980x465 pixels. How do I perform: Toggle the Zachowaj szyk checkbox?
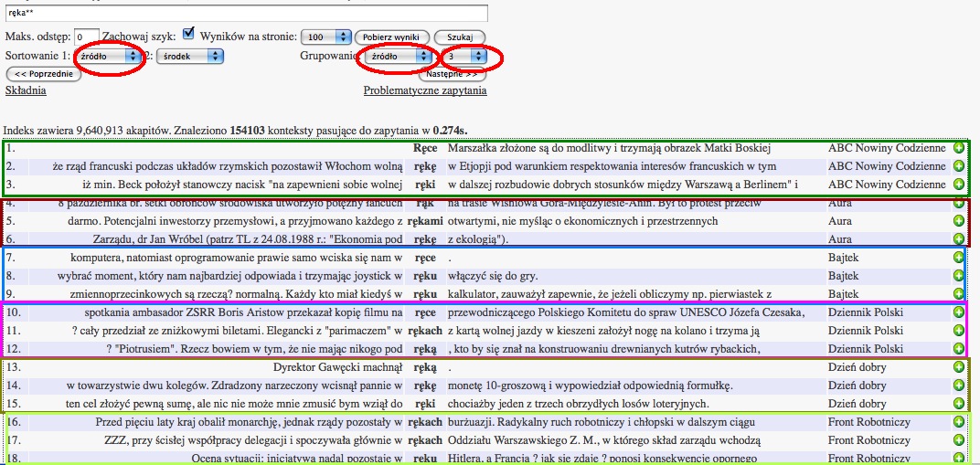pyautogui.click(x=188, y=34)
